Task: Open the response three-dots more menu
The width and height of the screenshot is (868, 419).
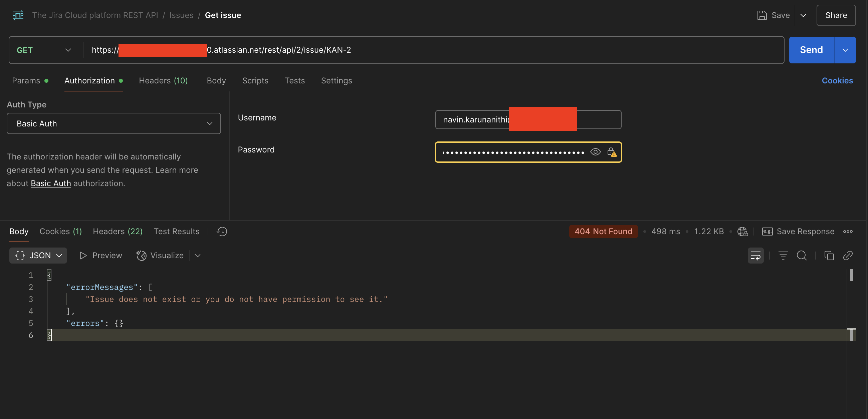Action: click(x=848, y=232)
